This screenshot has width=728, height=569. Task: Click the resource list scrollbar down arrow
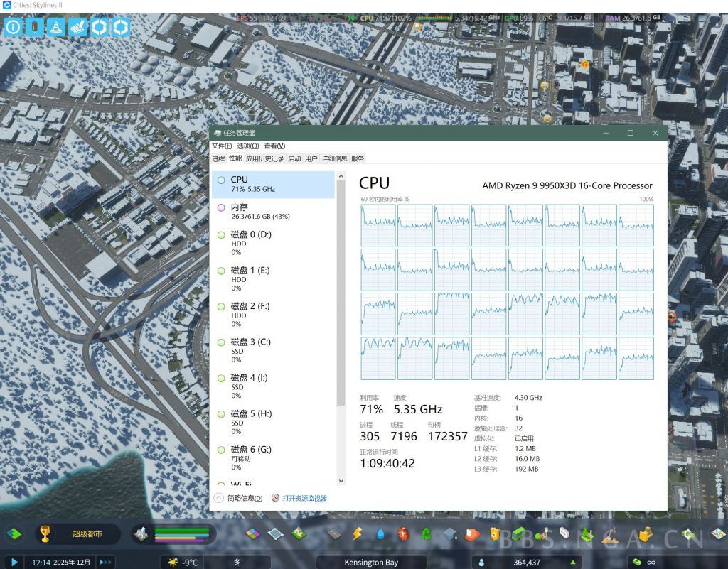(341, 481)
